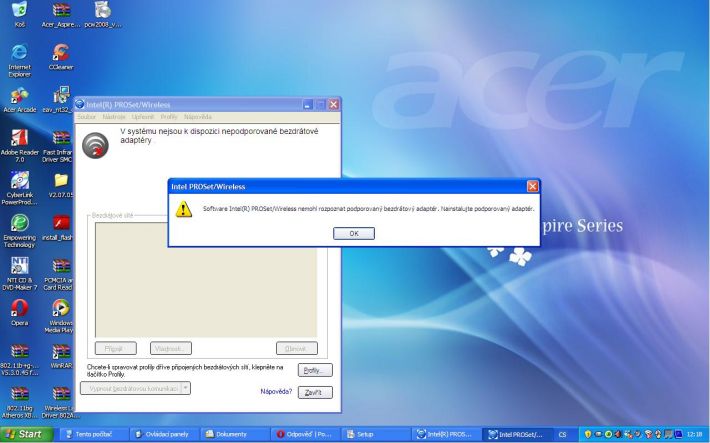Image resolution: width=710 pixels, height=443 pixels.
Task: Open the V2.07.05 folder
Action: coord(61,186)
